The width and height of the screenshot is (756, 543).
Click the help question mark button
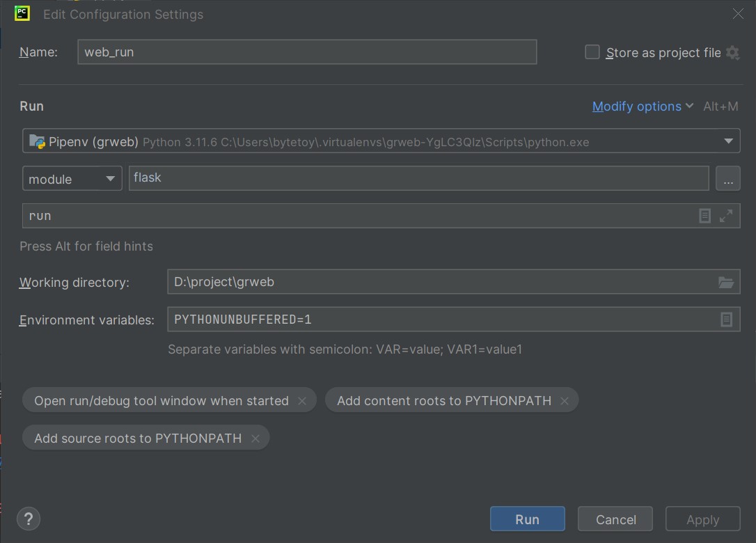click(x=29, y=519)
